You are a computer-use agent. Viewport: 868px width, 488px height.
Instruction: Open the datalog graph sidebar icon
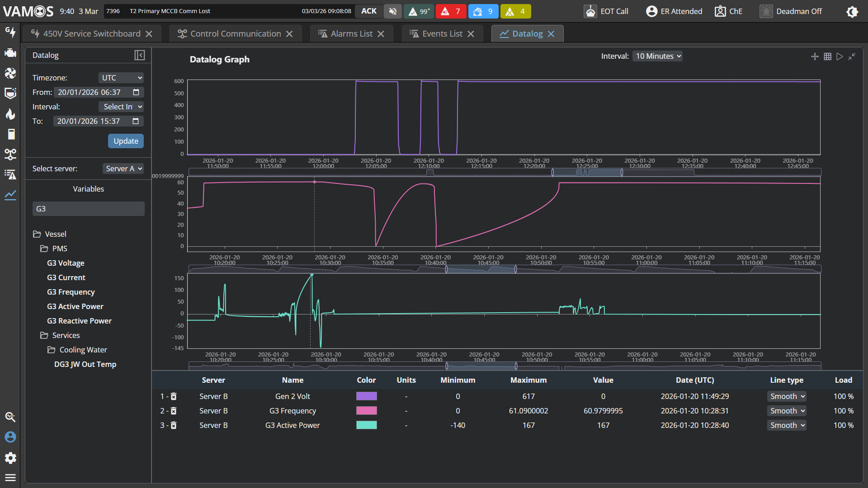point(10,195)
